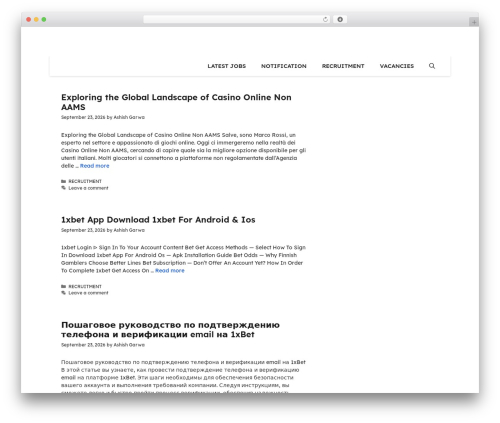Screen dimensions: 500x423
Task: Click the green maximize window button
Action: 44,20
